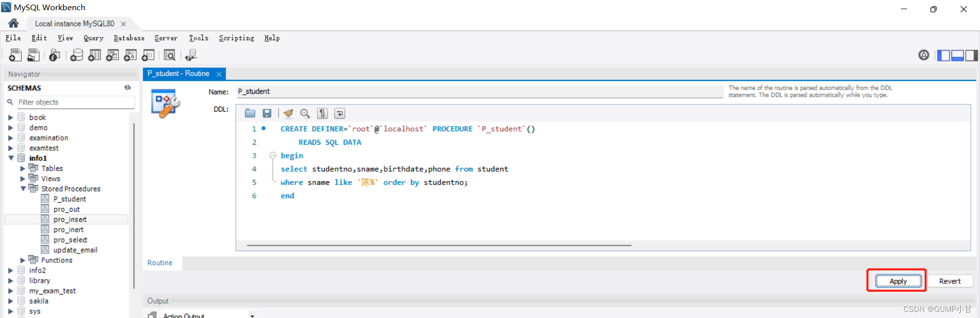The height and width of the screenshot is (318, 980).
Task: Select the pro_insert procedure icon
Action: tap(45, 219)
